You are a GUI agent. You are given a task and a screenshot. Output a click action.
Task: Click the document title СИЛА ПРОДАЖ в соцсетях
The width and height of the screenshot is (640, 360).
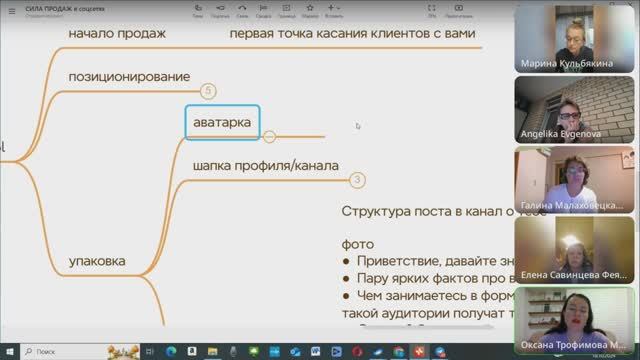[65, 9]
